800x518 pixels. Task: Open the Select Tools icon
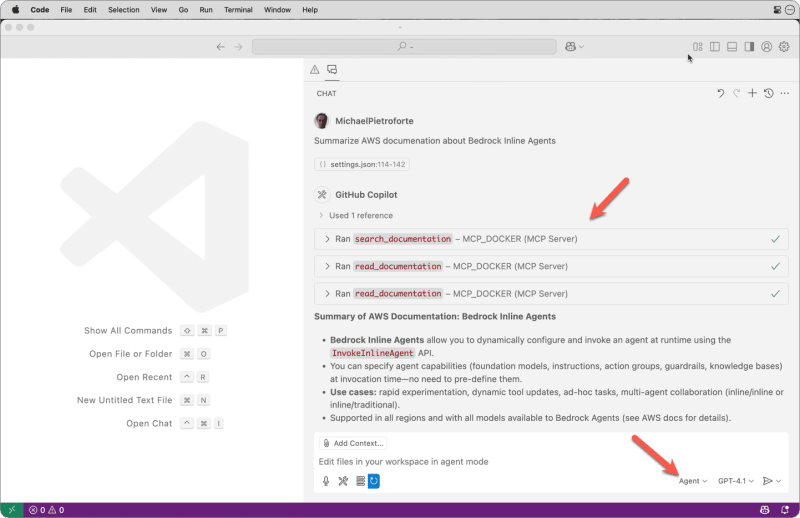coord(343,481)
